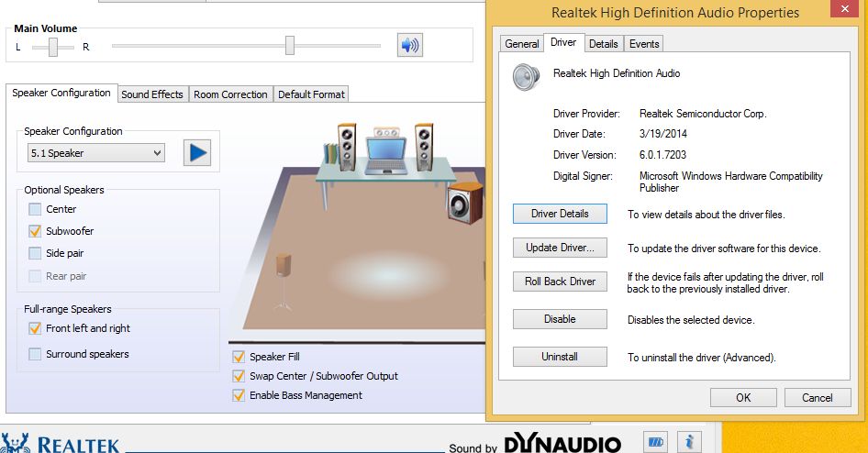Enable Surround speakers full-range checkbox

(35, 354)
